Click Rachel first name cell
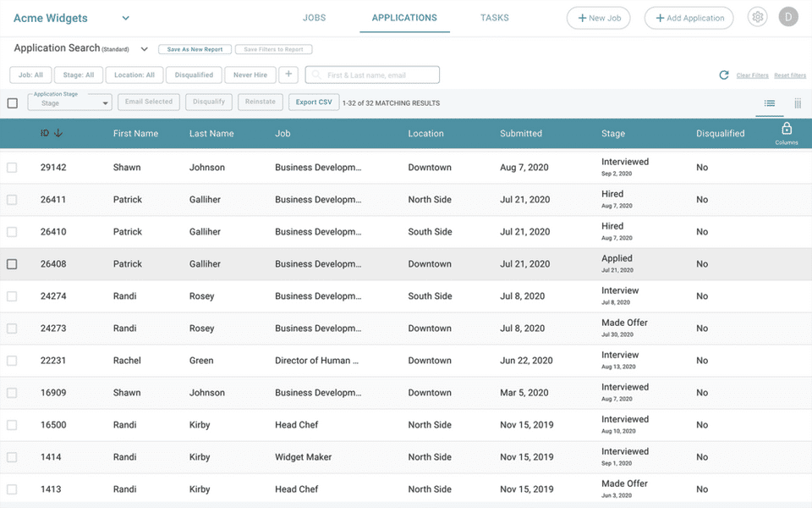812x508 pixels. pyautogui.click(x=127, y=361)
